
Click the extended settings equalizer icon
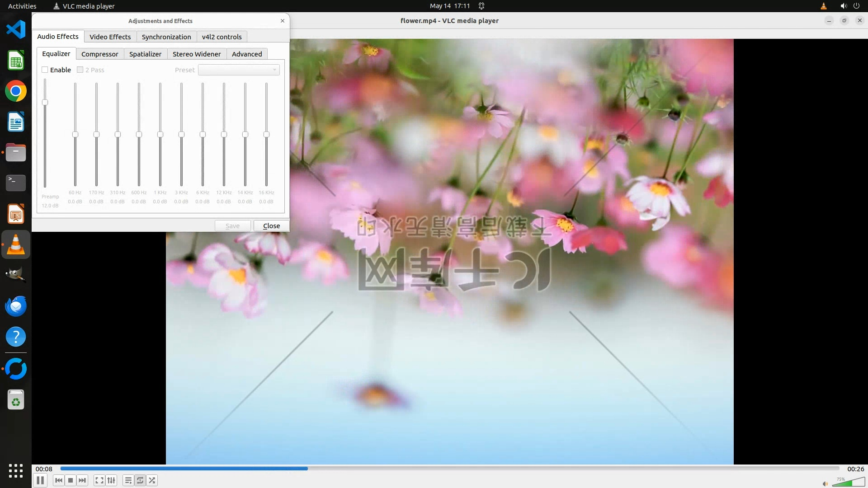[x=111, y=480]
